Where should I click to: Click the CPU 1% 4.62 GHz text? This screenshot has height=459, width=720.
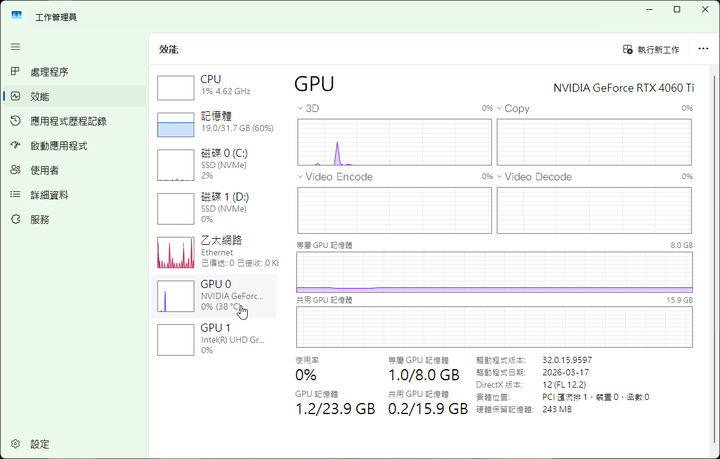pyautogui.click(x=225, y=91)
